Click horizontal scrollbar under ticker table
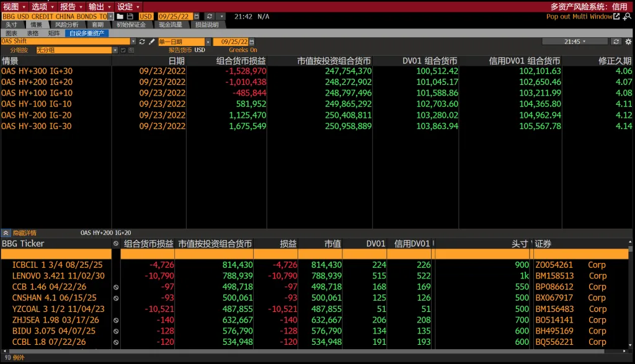Image resolution: width=635 pixels, height=364 pixels. [x=314, y=351]
